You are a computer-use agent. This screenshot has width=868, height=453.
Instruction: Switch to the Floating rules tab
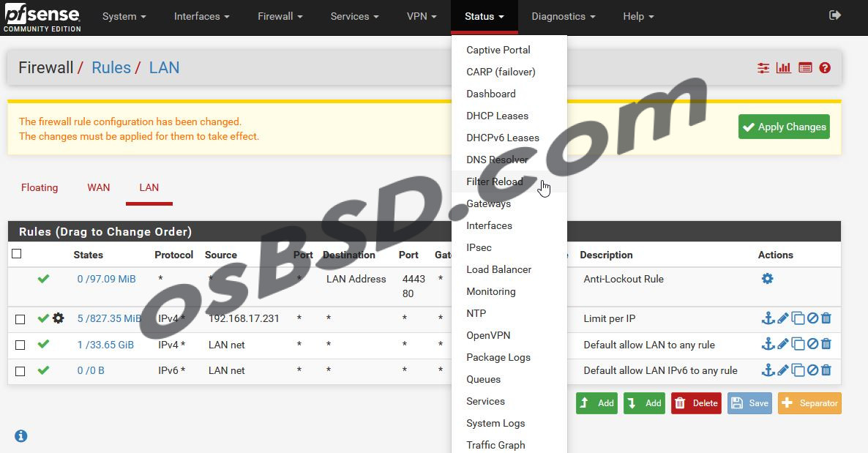tap(40, 188)
